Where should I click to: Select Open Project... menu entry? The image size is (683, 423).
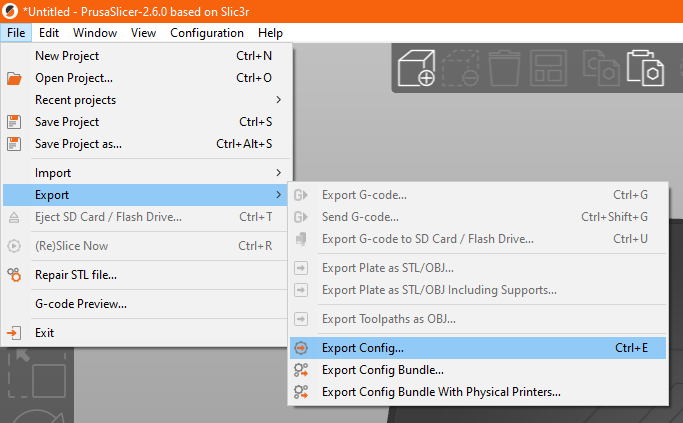(147, 78)
